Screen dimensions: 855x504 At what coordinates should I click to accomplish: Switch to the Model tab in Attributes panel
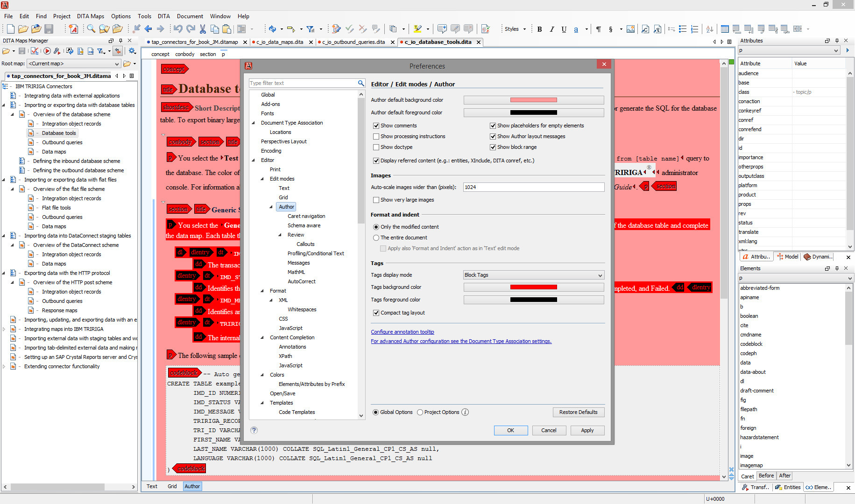pyautogui.click(x=788, y=257)
